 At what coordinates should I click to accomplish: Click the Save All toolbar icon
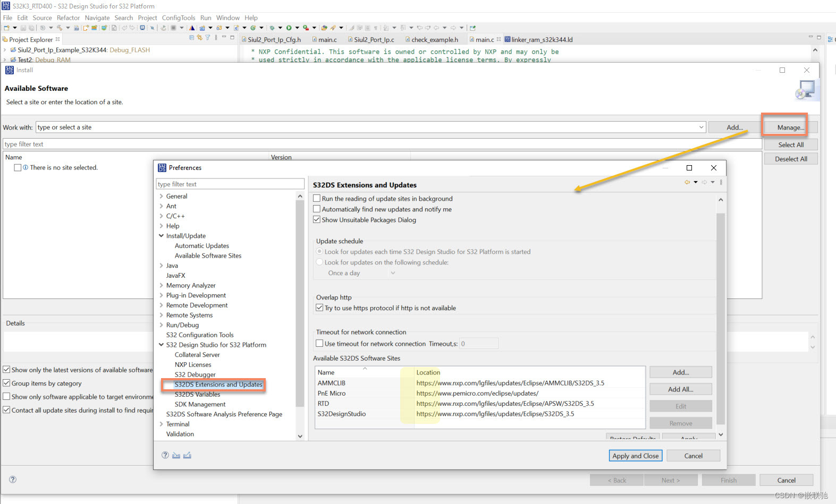click(31, 28)
